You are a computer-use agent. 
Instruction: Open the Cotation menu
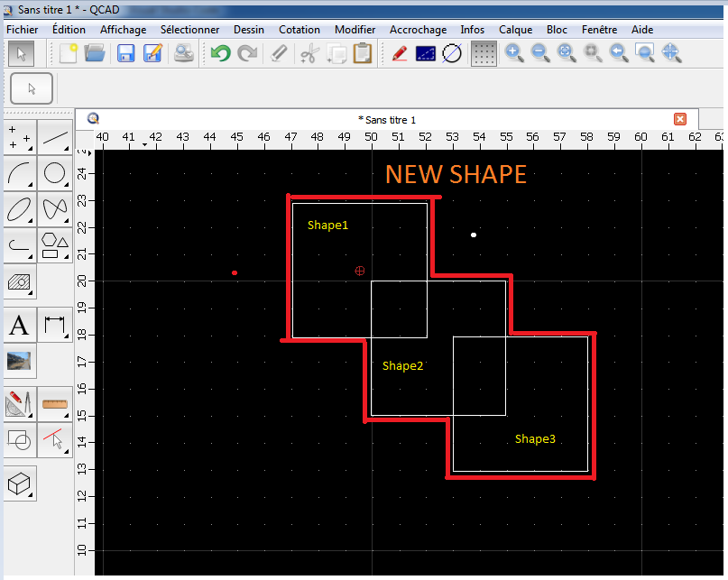click(x=299, y=30)
